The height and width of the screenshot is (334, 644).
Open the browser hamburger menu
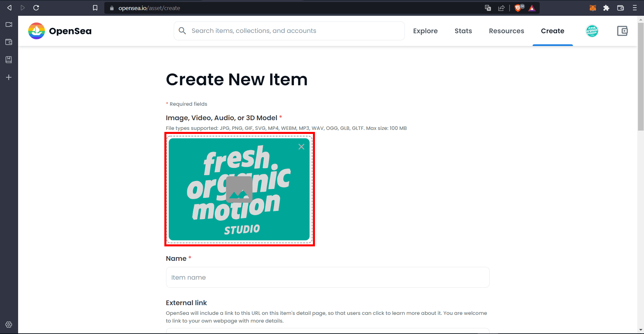point(635,8)
